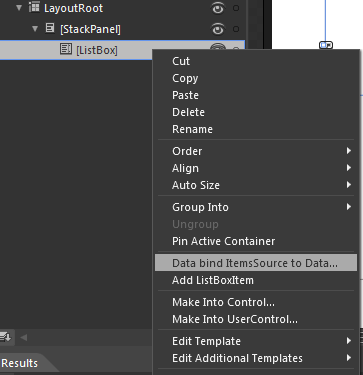Image resolution: width=363 pixels, height=375 pixels.
Task: Select LayoutRoot in the object tree
Action: pos(73,8)
